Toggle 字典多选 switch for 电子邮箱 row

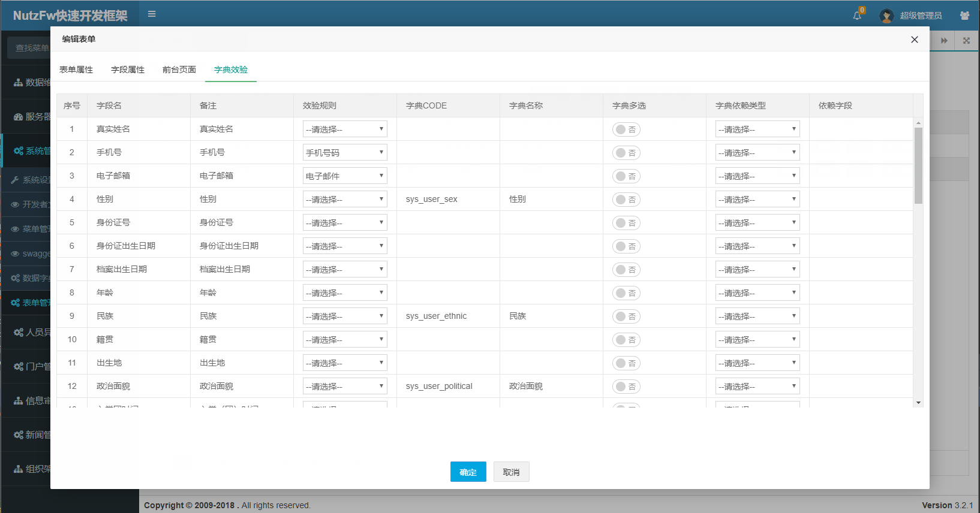[626, 176]
